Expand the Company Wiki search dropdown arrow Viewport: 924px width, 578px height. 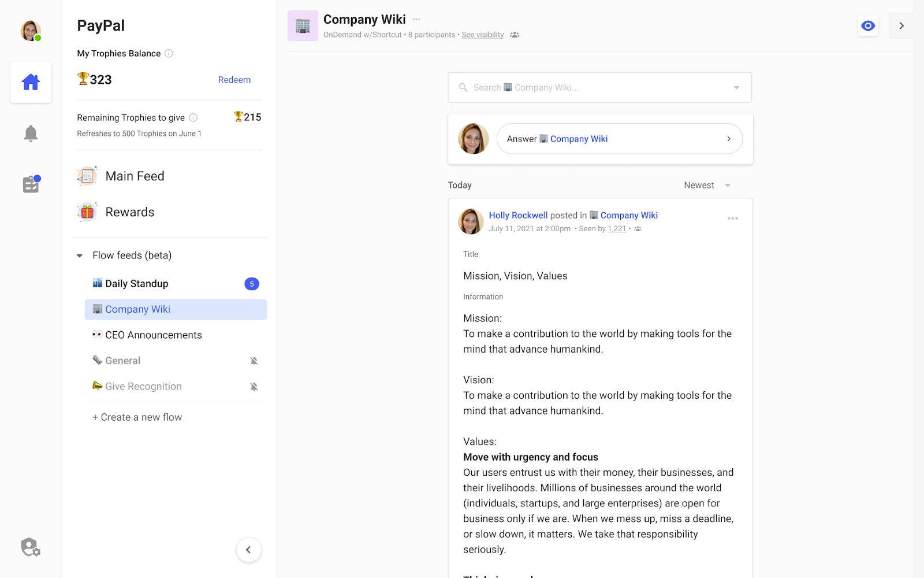[x=736, y=87]
